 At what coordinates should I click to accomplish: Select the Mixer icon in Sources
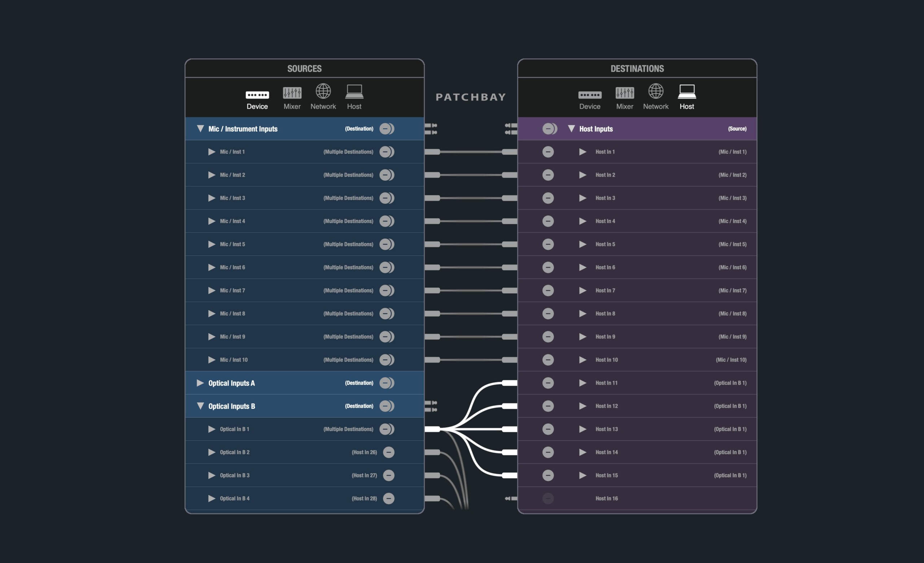tap(292, 93)
